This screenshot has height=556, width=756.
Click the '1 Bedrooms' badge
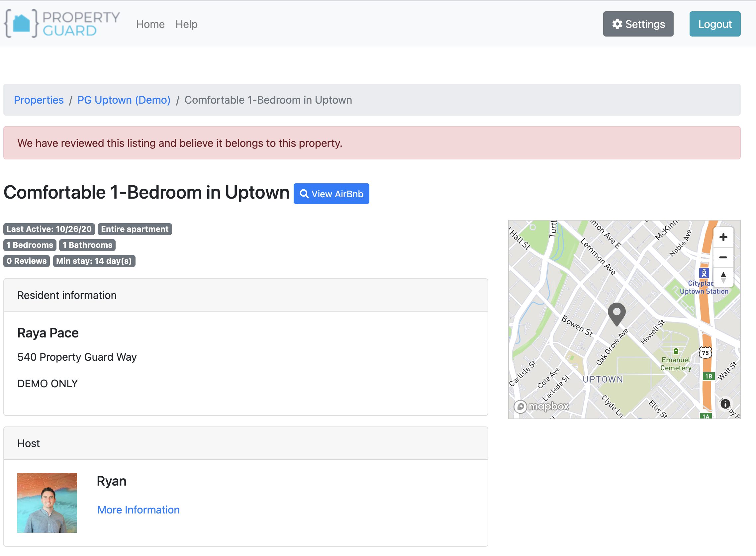coord(30,245)
